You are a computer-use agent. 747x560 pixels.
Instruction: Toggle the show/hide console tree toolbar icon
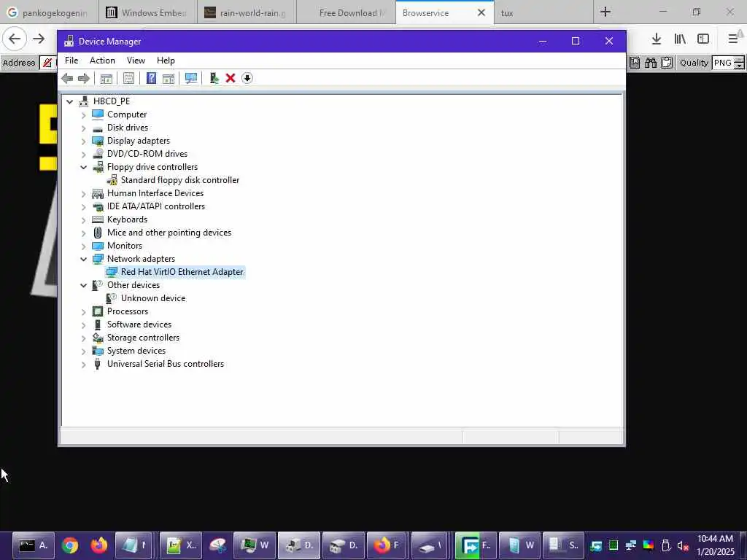107,78
